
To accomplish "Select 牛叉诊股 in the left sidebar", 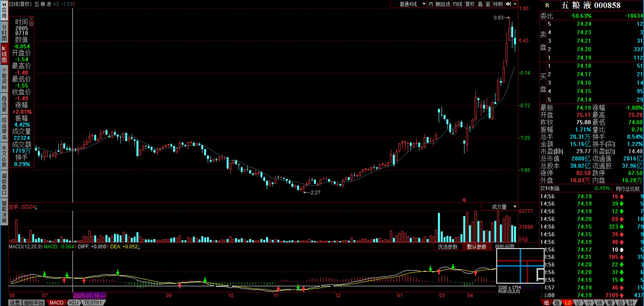I will pos(4,156).
